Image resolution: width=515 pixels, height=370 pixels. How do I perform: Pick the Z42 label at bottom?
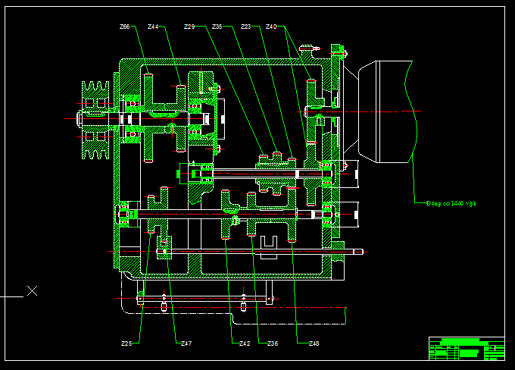pos(245,343)
